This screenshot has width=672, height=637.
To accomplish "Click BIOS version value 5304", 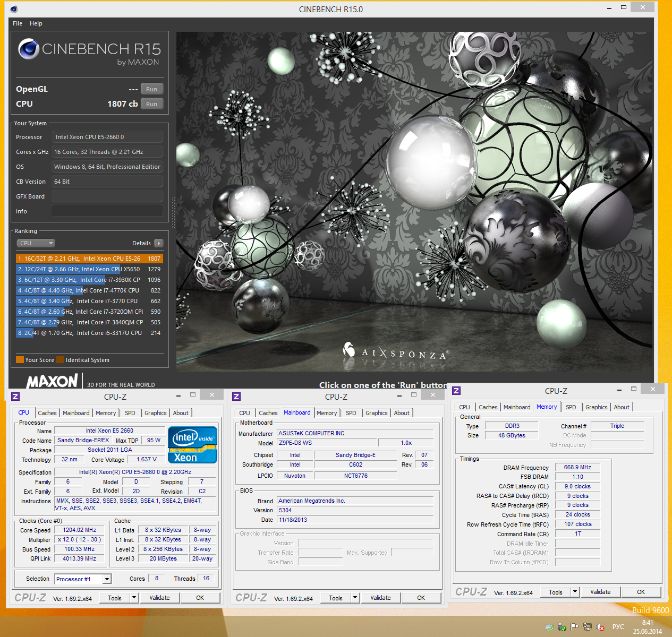I will coord(355,510).
